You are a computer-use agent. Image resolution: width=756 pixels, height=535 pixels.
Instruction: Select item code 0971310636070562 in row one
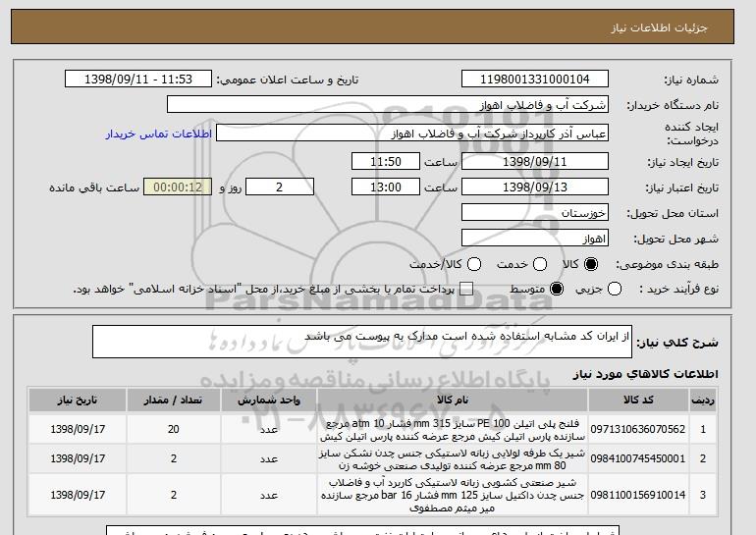(x=638, y=429)
